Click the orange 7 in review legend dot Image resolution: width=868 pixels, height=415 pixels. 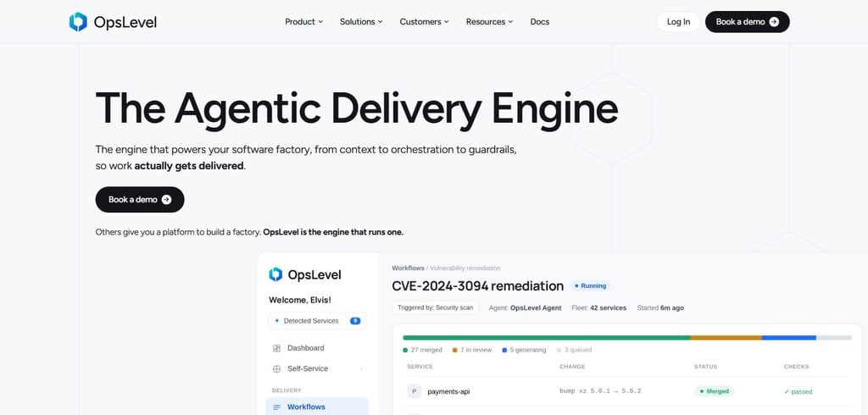(455, 351)
